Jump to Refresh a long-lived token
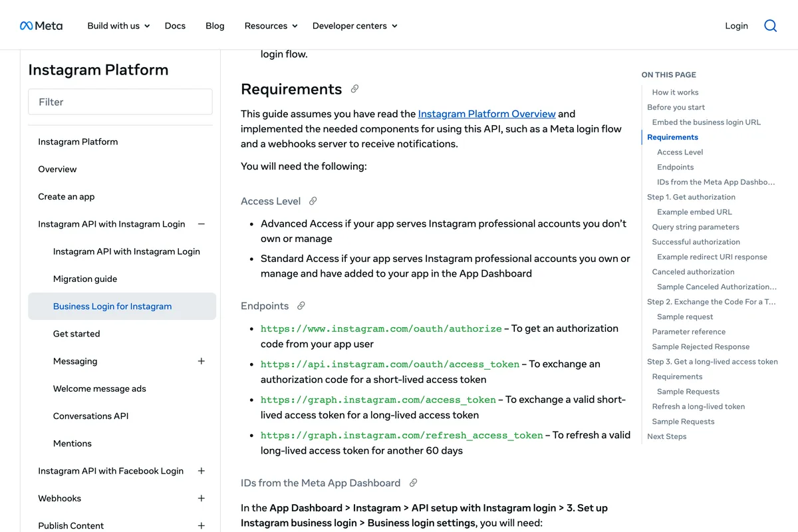The image size is (798, 532). pos(698,406)
